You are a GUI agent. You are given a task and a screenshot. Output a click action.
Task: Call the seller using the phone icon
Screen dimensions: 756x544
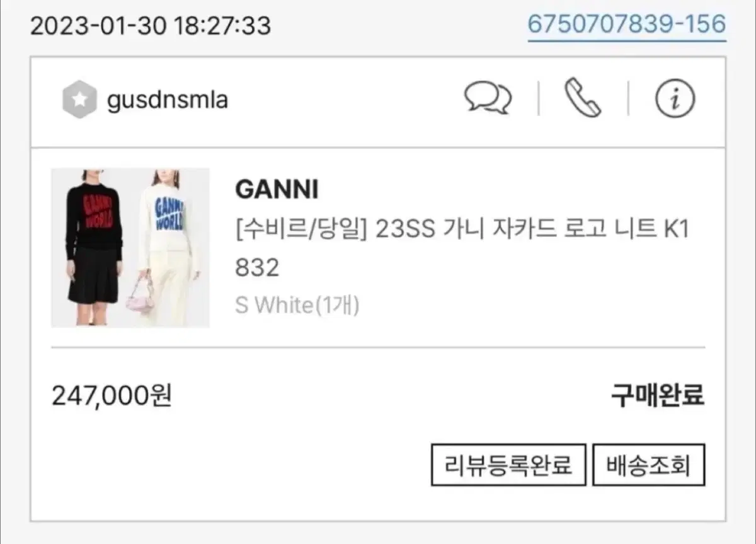tap(583, 99)
